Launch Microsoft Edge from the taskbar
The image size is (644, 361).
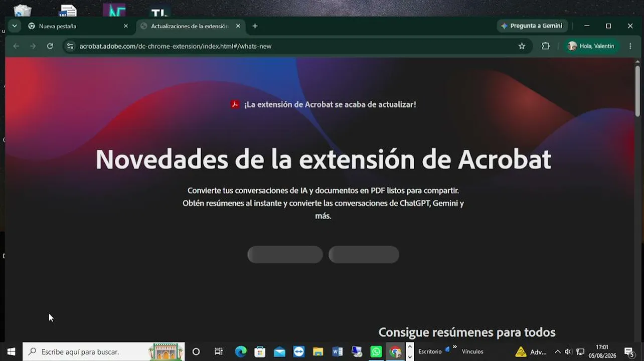[241, 351]
